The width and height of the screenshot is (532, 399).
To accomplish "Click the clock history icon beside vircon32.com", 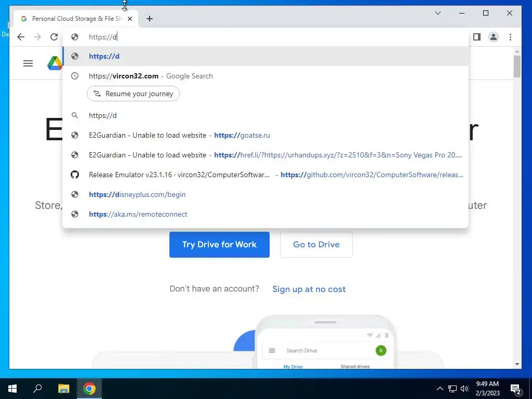I will 75,76.
